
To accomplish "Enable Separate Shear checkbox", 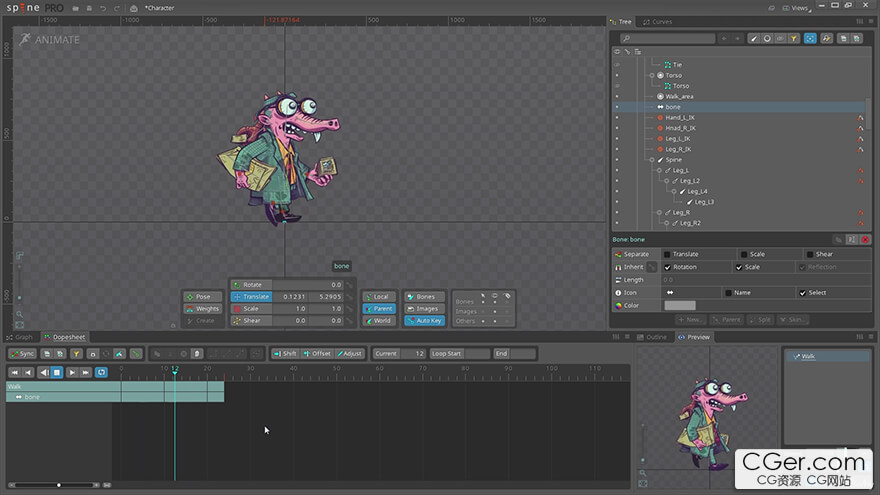I will click(809, 254).
